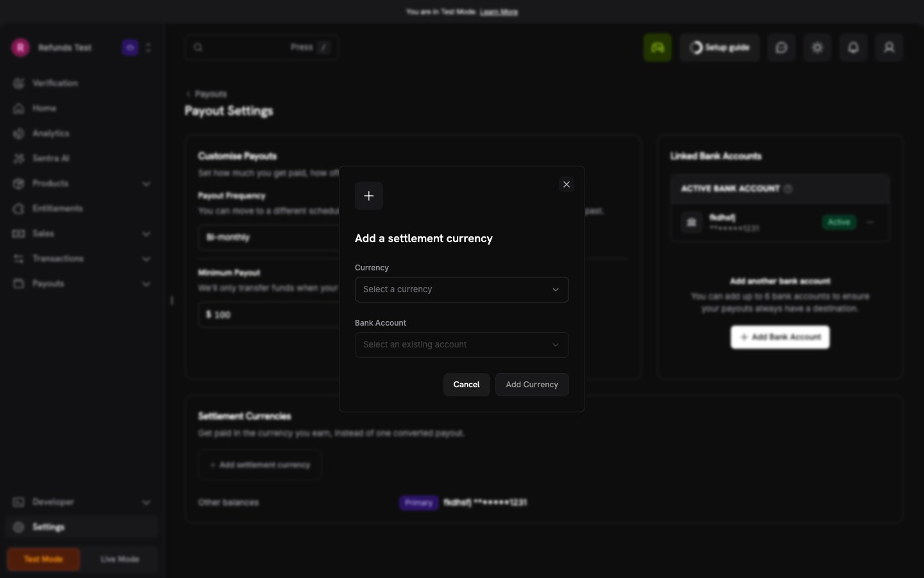The width and height of the screenshot is (924, 578).
Task: Open the Bank Account select dropdown
Action: (x=461, y=345)
